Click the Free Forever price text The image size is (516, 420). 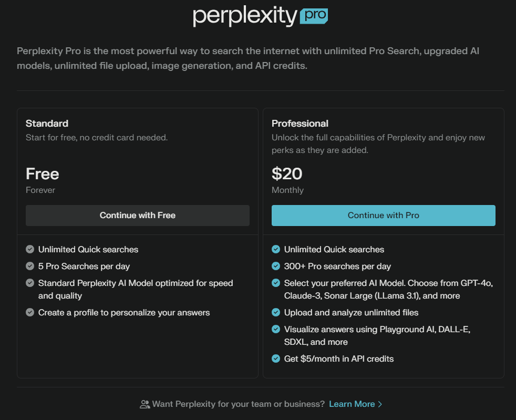pyautogui.click(x=43, y=174)
